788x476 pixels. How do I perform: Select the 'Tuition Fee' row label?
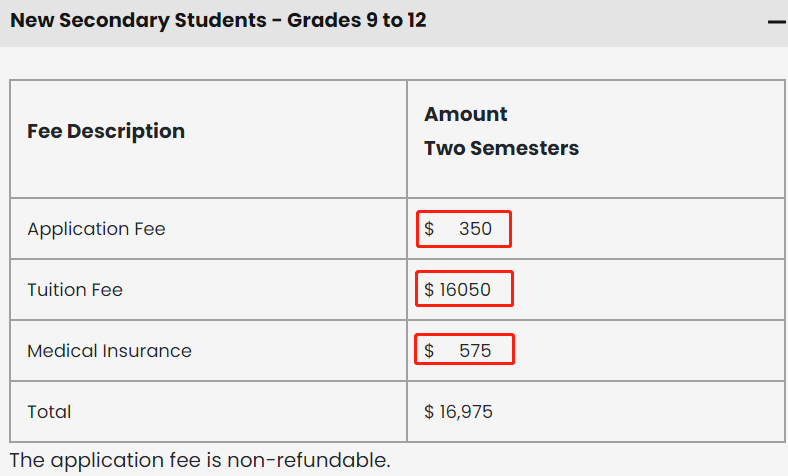pyautogui.click(x=75, y=290)
